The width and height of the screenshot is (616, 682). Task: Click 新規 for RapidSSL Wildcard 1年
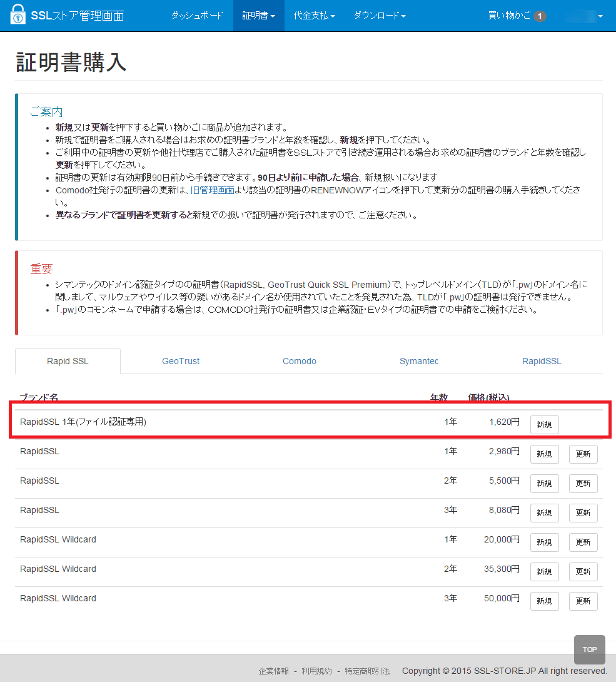coord(544,542)
